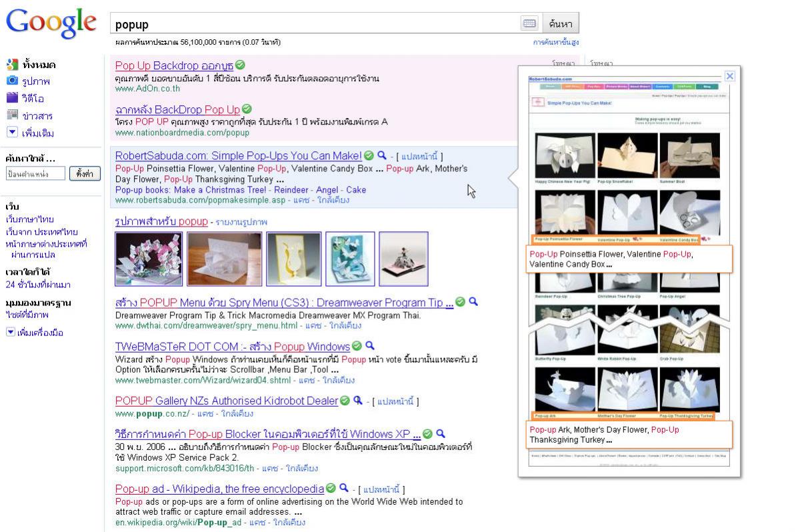Viewport: 798px width, 532px height.
Task: Click preview magnifier beside Spry Menu result
Action: pos(473,302)
